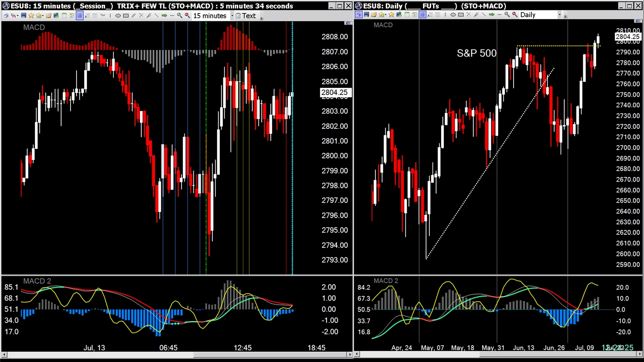Image resolution: width=644 pixels, height=362 pixels.
Task: Toggle the lines list icon in the 15 minutes toolbar
Action: [x=95, y=15]
